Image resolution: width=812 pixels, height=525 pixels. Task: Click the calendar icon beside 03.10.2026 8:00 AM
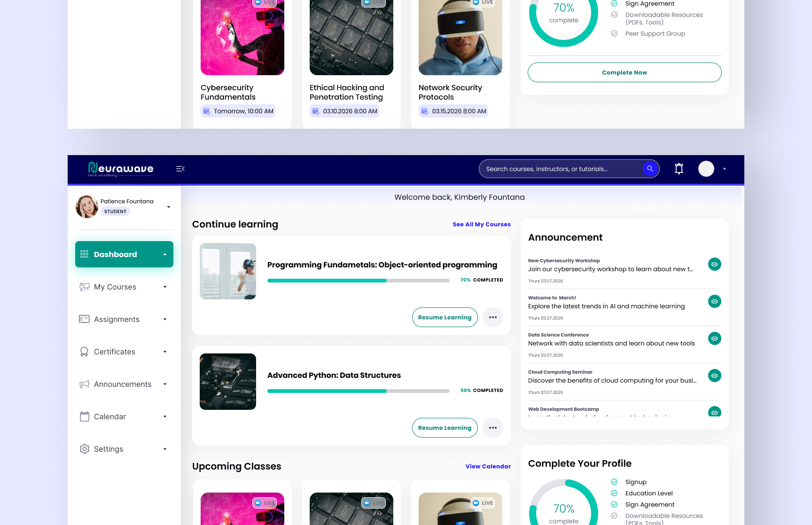coord(316,111)
